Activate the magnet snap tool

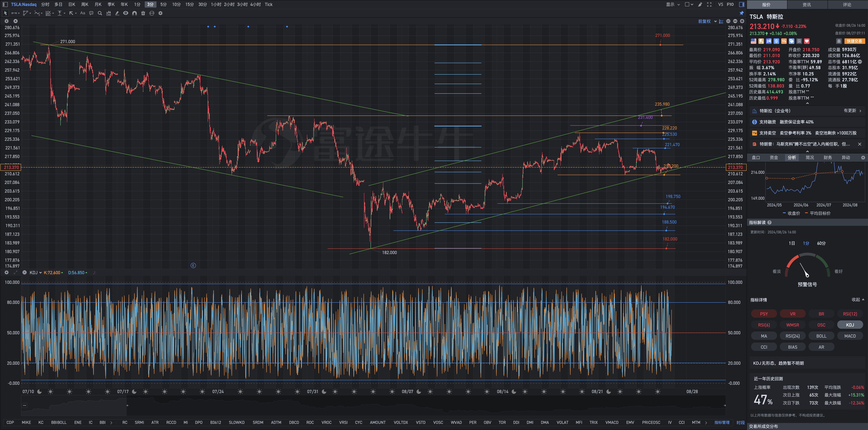(135, 13)
